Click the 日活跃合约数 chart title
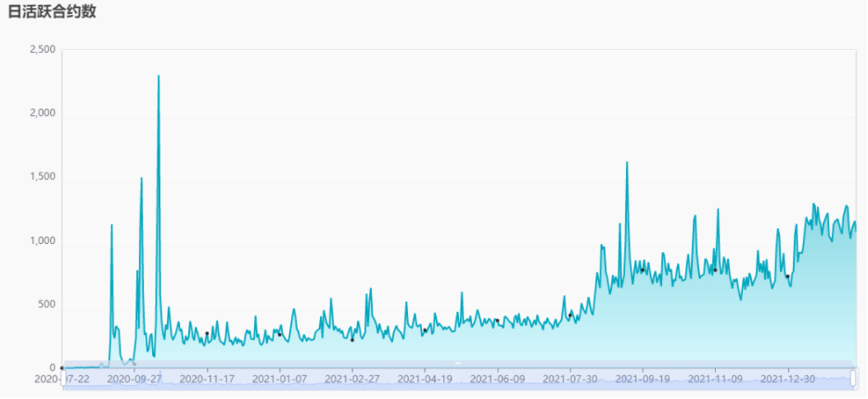Image resolution: width=868 pixels, height=399 pixels. pos(52,12)
